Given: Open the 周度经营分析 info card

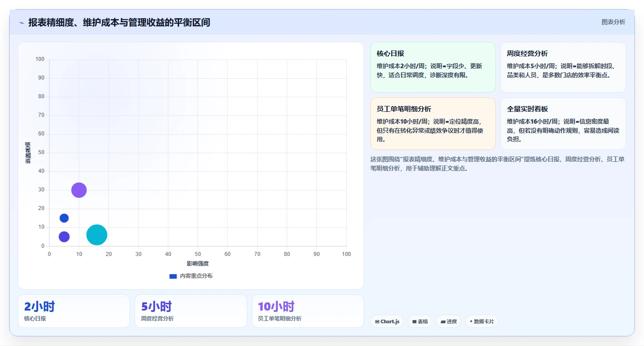Looking at the screenshot, I should pyautogui.click(x=563, y=67).
